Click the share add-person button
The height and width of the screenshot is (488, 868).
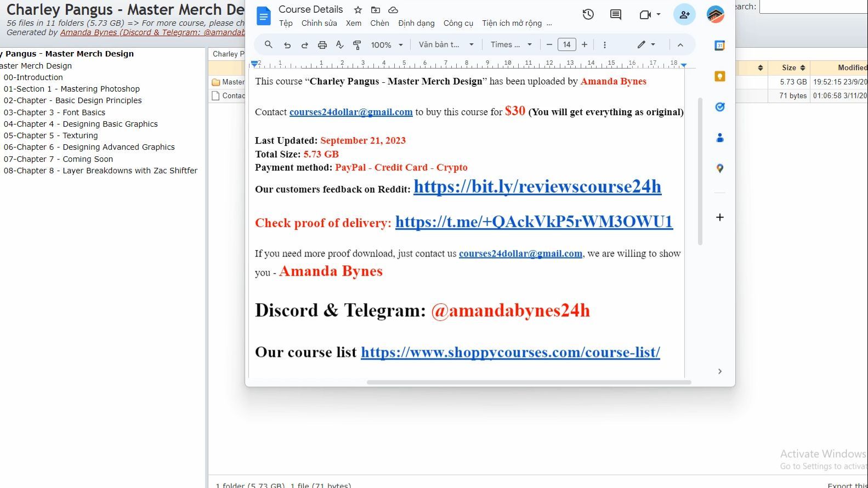[684, 15]
